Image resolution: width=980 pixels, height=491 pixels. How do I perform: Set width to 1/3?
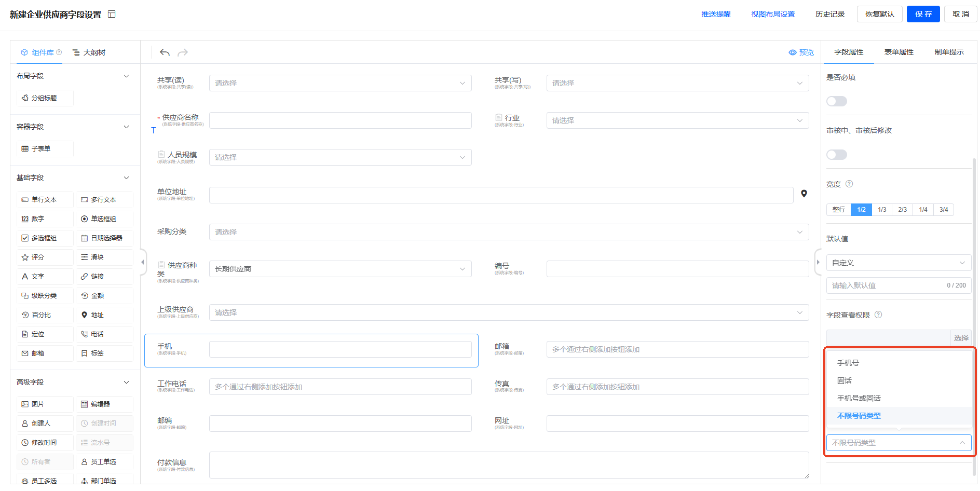click(882, 210)
